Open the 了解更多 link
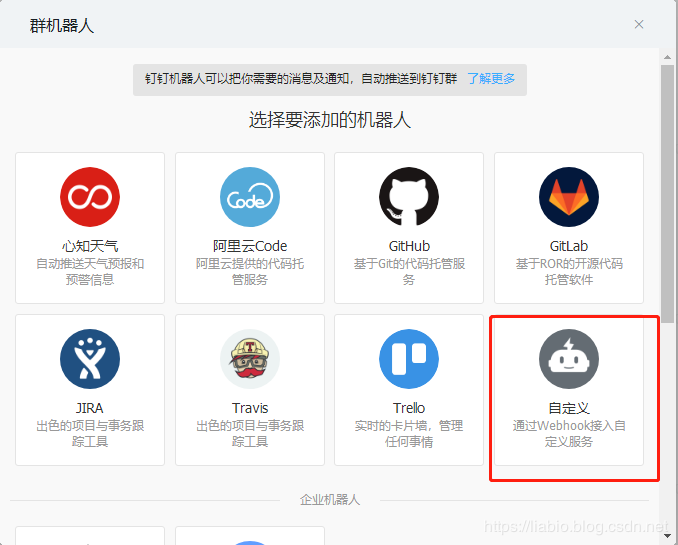This screenshot has height=545, width=678. coord(491,79)
